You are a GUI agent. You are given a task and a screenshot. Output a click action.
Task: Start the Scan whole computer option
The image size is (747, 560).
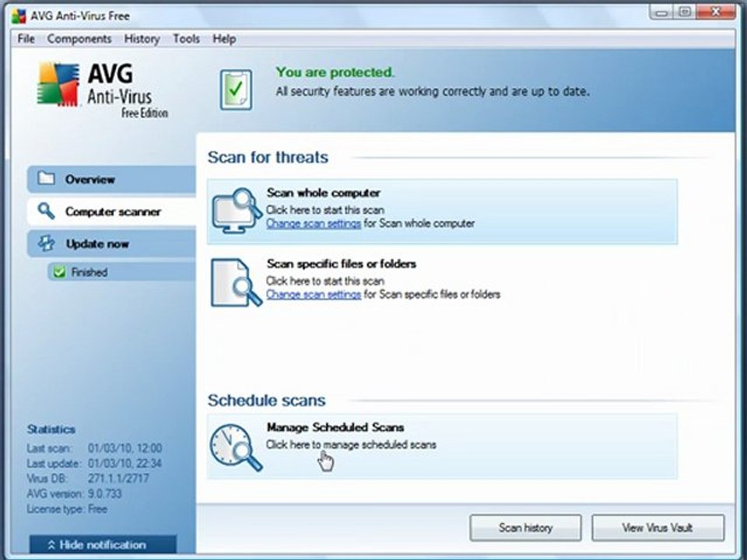pyautogui.click(x=442, y=212)
